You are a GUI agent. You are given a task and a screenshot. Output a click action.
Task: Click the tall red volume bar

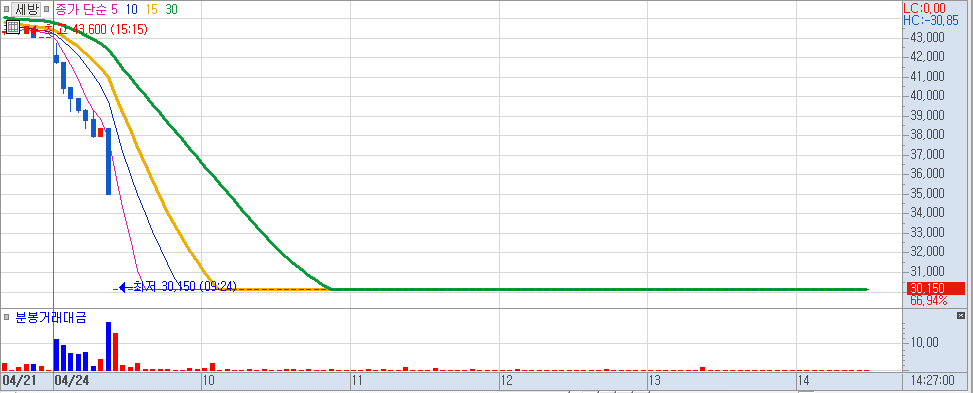coord(115,351)
